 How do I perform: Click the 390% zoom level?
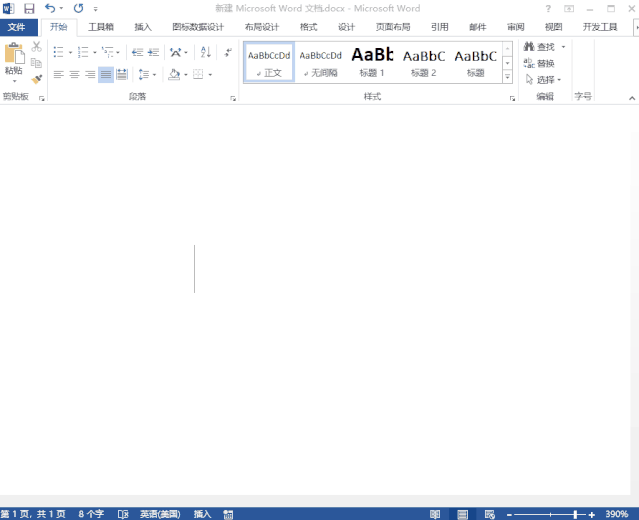coord(617,514)
